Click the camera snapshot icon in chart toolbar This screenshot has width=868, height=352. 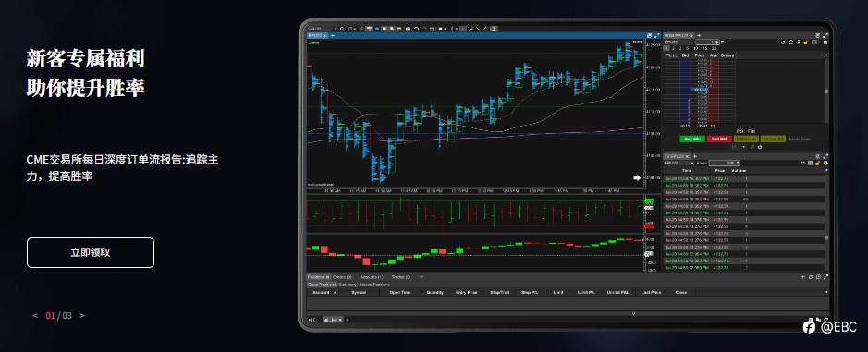(x=408, y=29)
